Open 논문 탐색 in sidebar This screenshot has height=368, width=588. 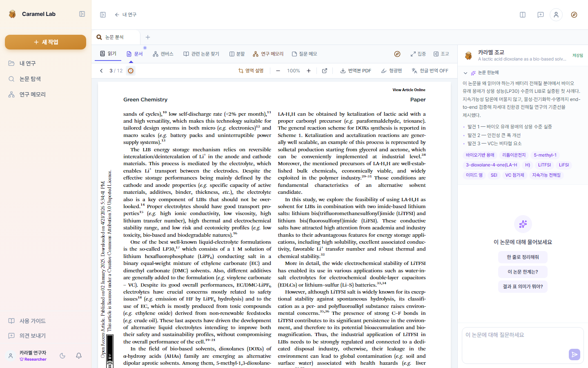[45, 79]
